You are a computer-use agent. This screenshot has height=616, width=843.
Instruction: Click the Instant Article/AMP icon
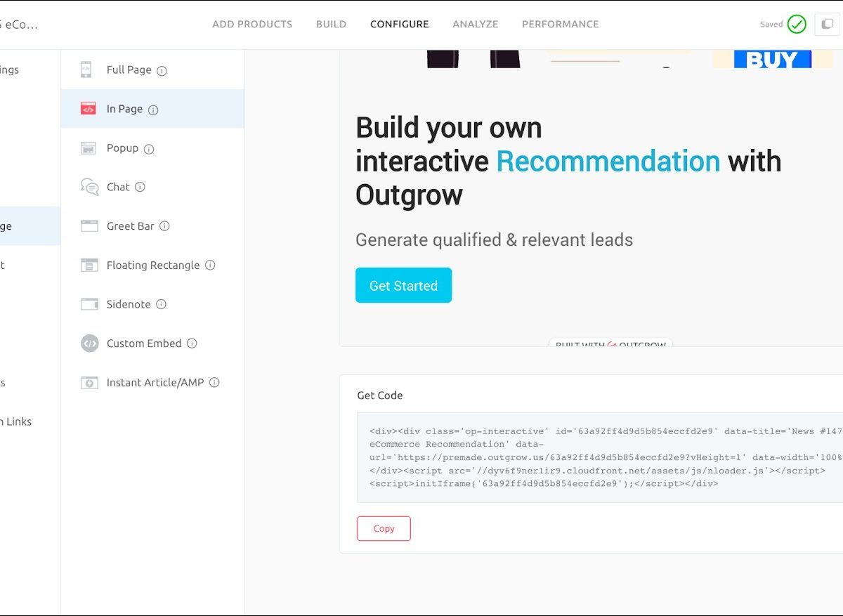pos(89,383)
